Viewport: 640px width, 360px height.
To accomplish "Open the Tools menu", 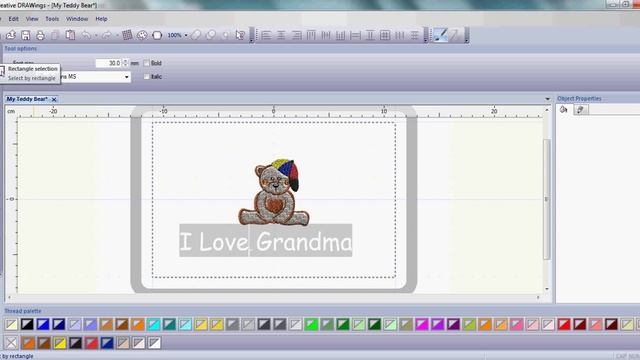I will pyautogui.click(x=52, y=19).
